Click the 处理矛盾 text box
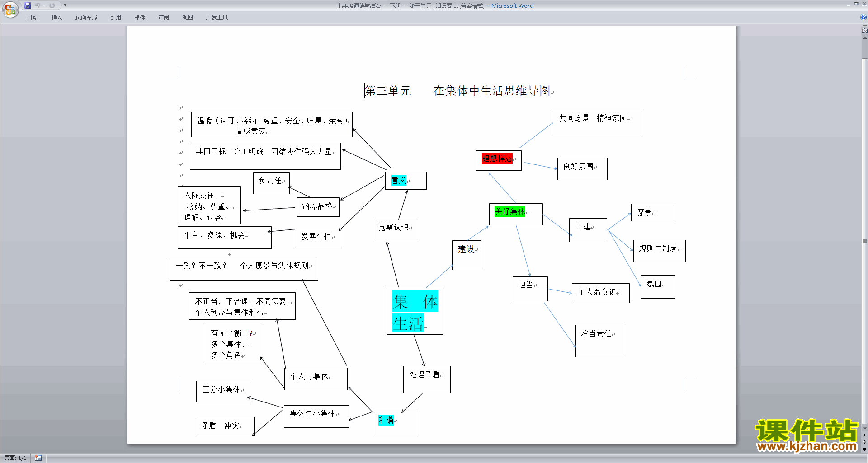Screen dimensions: 868x463 point(427,379)
